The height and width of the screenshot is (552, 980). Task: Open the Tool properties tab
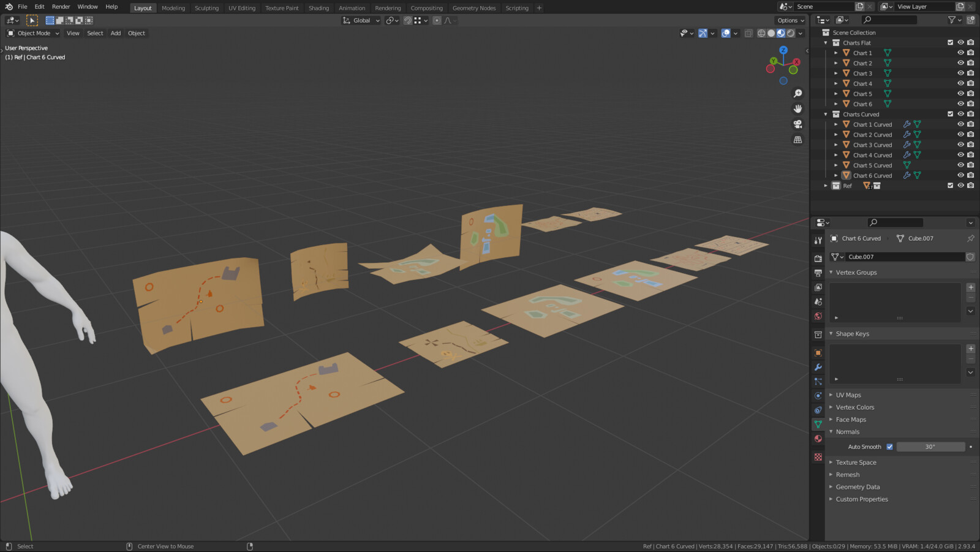pyautogui.click(x=818, y=240)
